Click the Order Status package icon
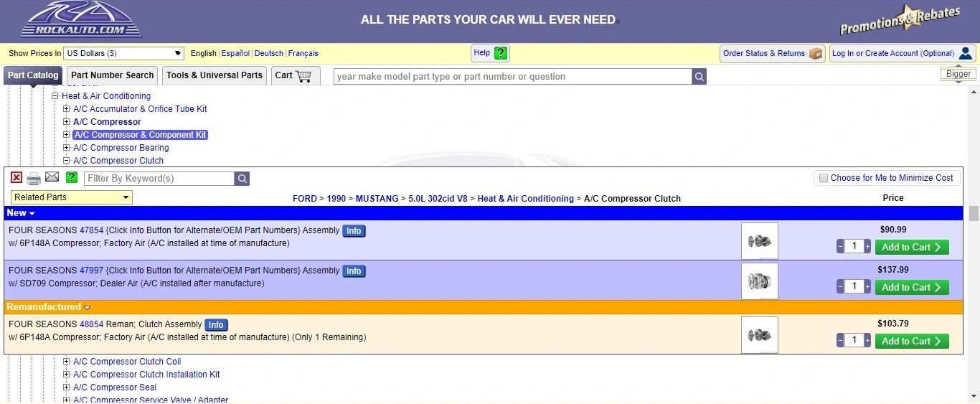980x404 pixels. pos(815,54)
